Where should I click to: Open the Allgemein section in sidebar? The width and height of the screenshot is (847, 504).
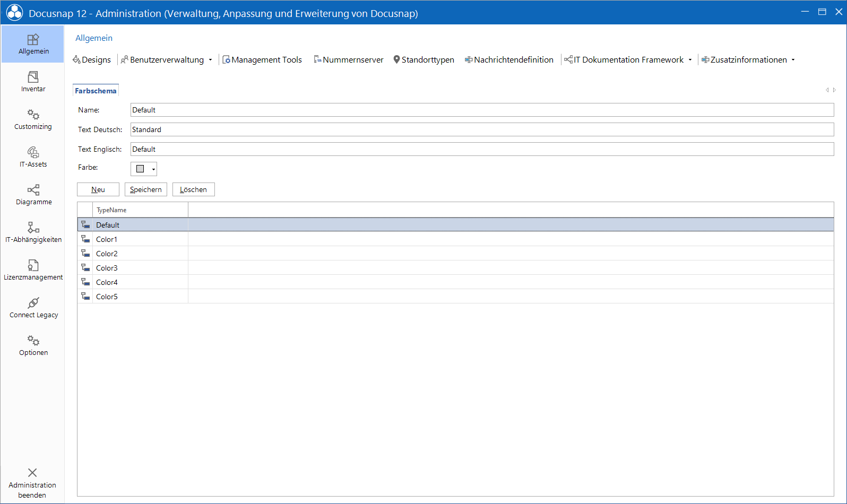tap(33, 44)
